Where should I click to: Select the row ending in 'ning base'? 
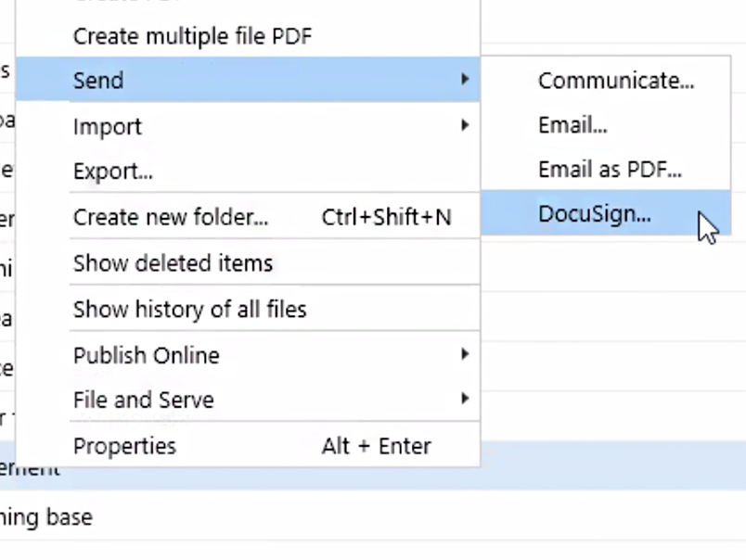pyautogui.click(x=46, y=516)
